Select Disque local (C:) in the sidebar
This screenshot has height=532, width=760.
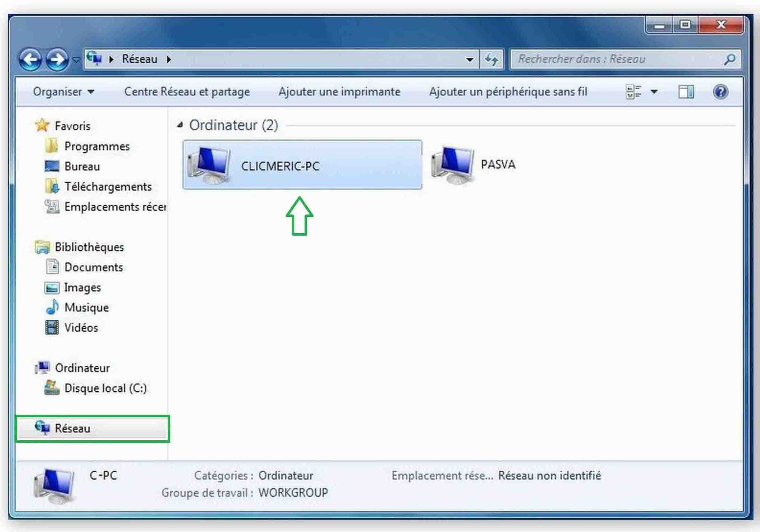pyautogui.click(x=106, y=388)
